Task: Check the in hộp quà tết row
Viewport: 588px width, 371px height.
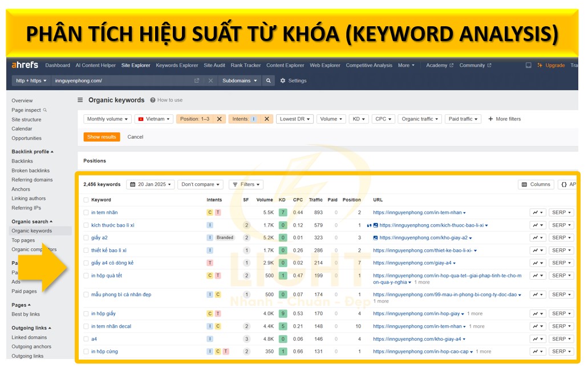Action: click(86, 275)
